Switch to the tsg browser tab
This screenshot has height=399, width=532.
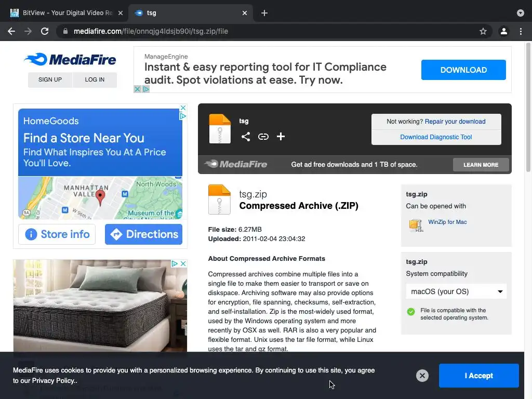191,13
